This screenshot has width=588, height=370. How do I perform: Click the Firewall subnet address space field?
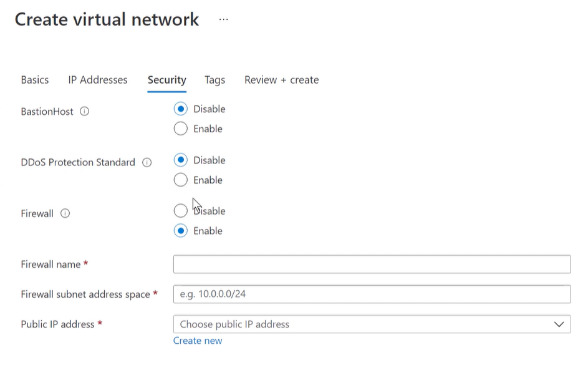tap(372, 295)
